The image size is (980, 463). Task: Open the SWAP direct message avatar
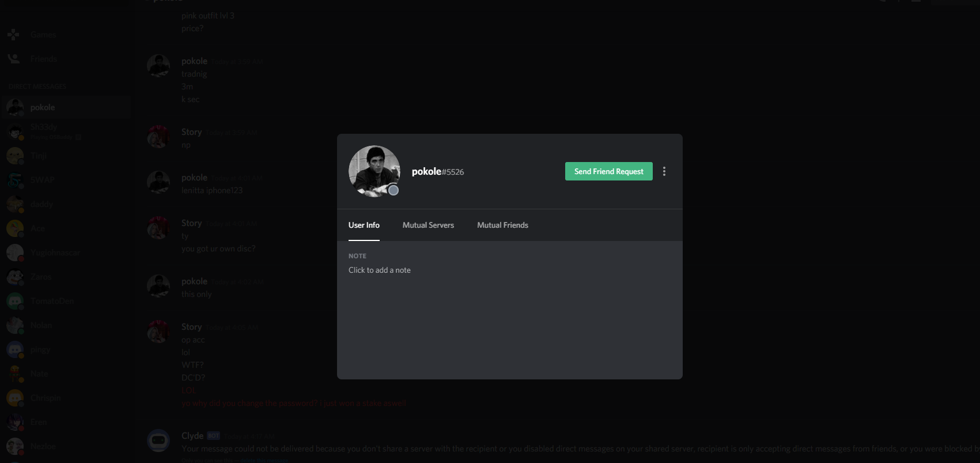(x=15, y=180)
